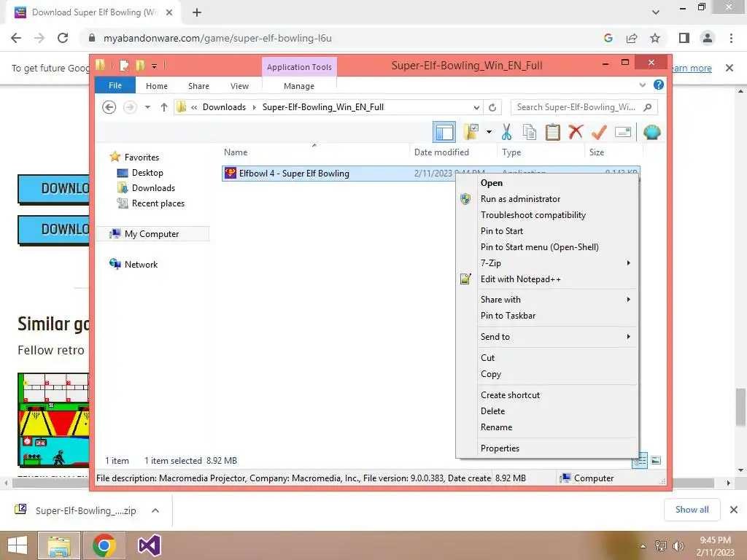Open recent locations dropdown arrow

(147, 107)
